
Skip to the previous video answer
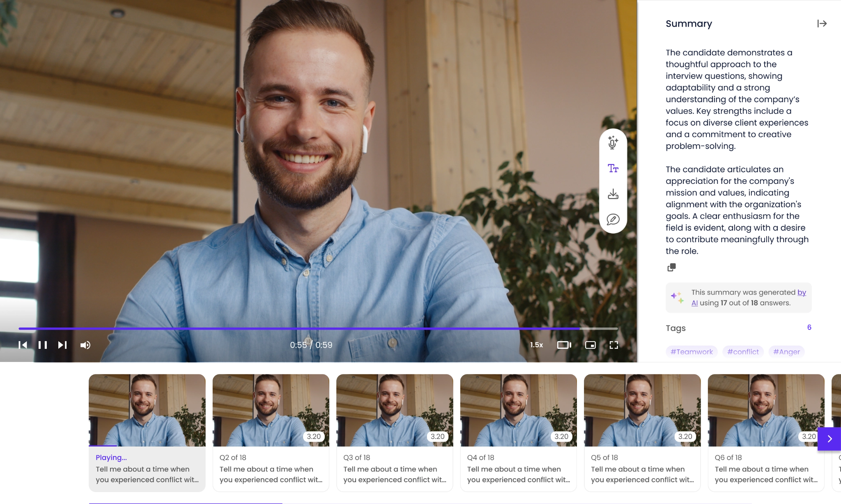tap(23, 345)
